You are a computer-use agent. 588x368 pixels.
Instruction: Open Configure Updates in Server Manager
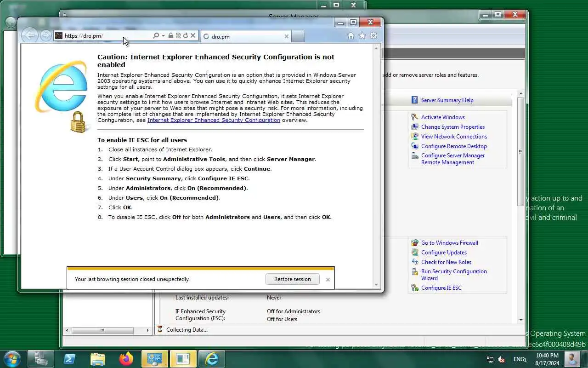tap(444, 253)
